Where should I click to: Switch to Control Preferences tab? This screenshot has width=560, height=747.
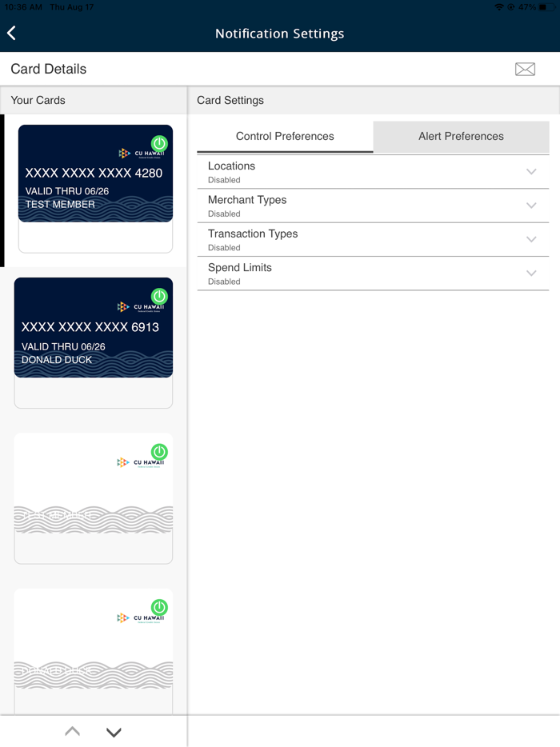[285, 136]
